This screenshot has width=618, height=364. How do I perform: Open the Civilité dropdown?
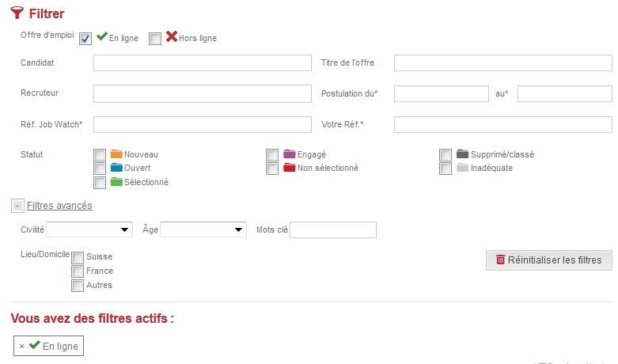(x=89, y=229)
